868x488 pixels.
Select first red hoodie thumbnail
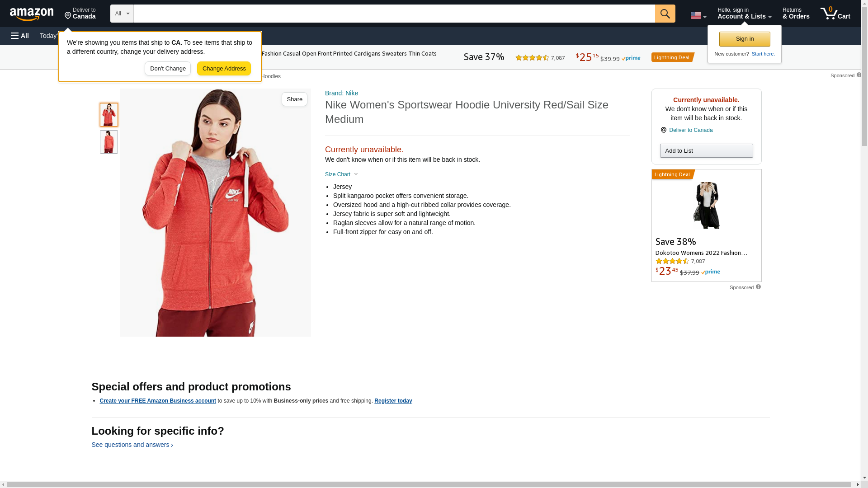(108, 115)
